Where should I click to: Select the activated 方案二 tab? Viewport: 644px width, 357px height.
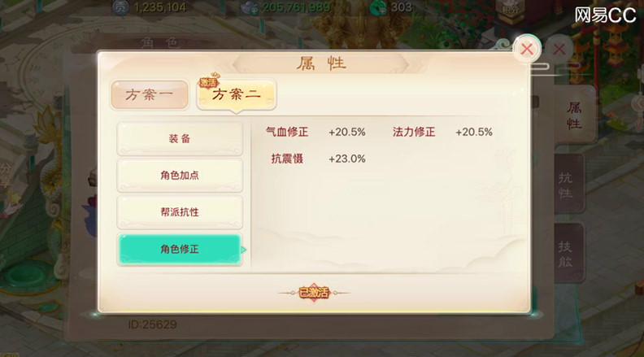pyautogui.click(x=236, y=94)
